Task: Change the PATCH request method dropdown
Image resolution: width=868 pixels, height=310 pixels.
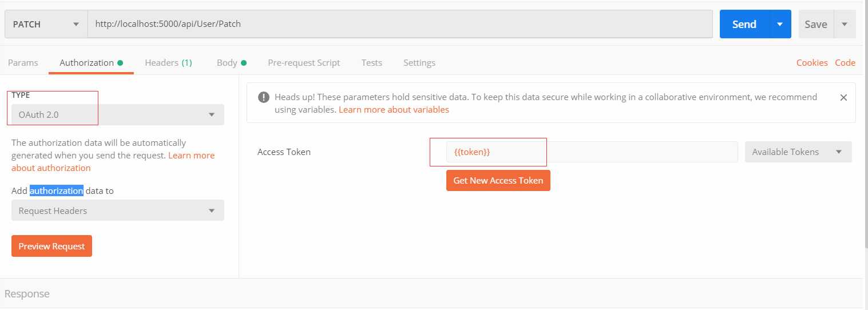Action: 46,24
